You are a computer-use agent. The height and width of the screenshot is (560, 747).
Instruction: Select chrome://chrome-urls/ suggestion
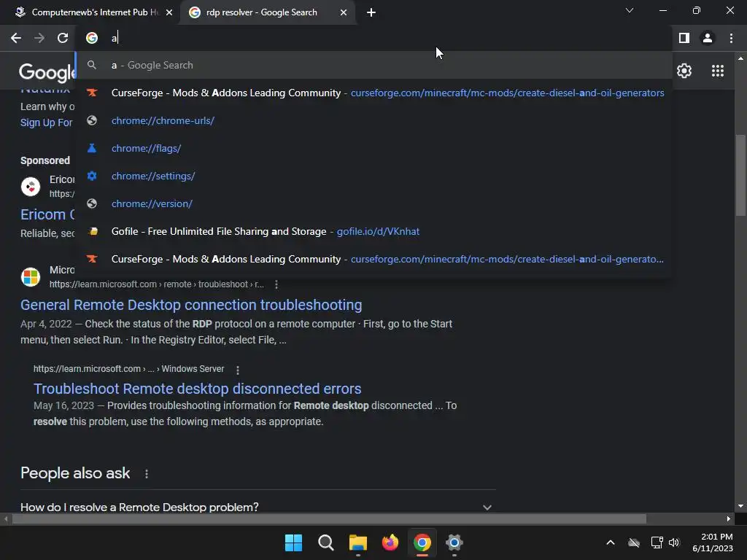click(374, 120)
